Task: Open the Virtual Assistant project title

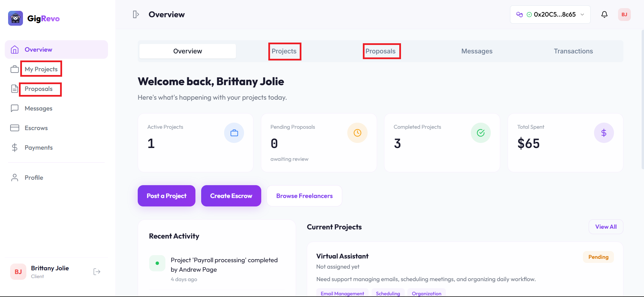Action: coord(342,256)
